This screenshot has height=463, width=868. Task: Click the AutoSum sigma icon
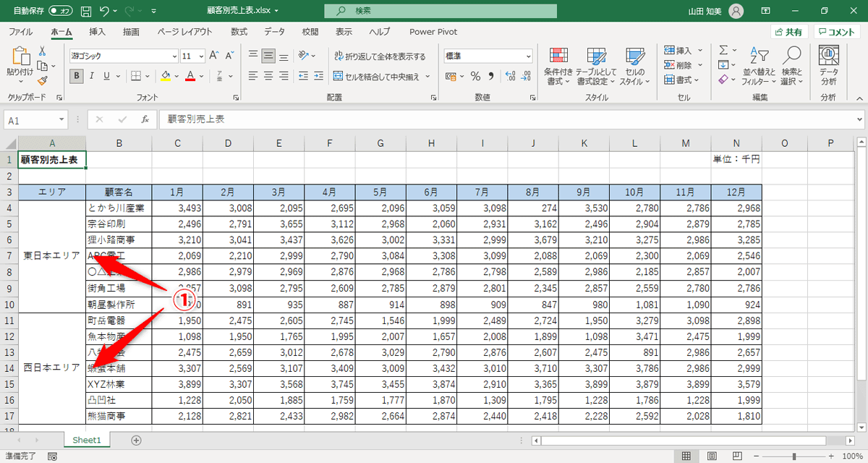(x=723, y=50)
